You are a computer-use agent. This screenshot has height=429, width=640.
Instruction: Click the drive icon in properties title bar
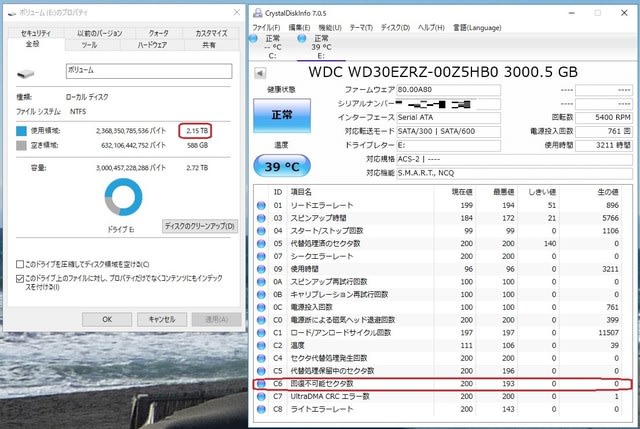[12, 13]
